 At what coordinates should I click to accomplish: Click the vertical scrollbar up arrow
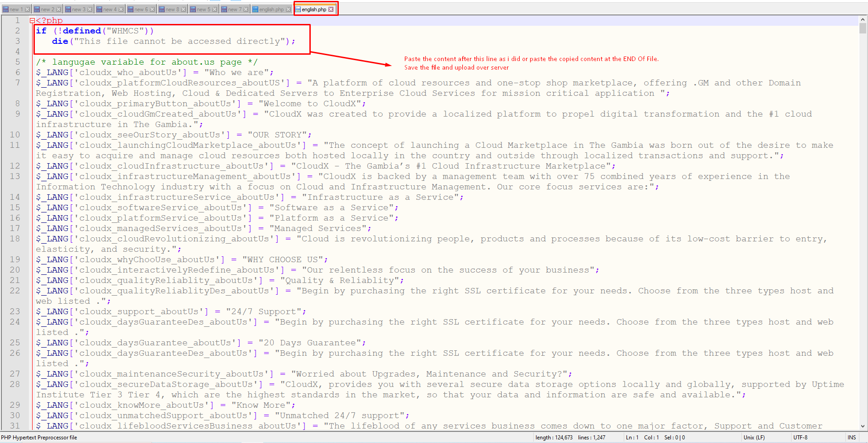(x=863, y=19)
